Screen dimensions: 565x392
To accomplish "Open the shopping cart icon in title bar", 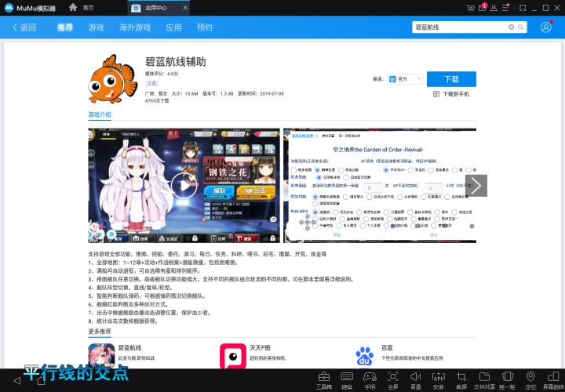I will click(x=470, y=8).
